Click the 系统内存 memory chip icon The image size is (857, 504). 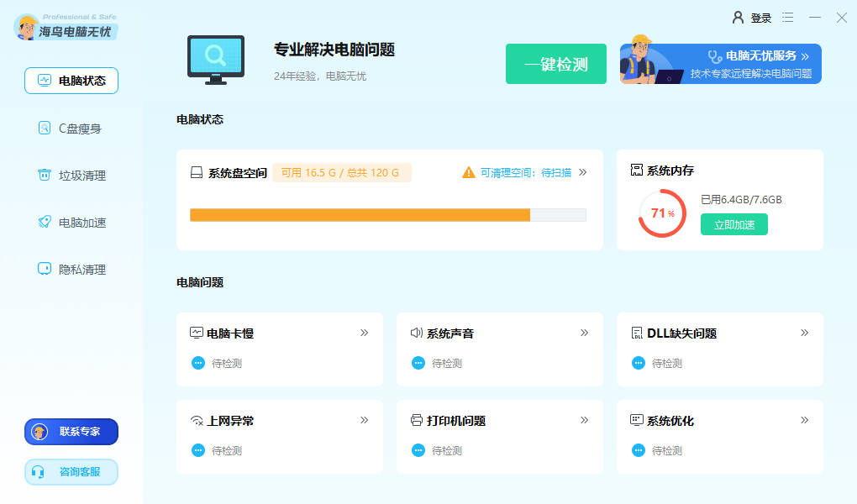click(x=636, y=170)
